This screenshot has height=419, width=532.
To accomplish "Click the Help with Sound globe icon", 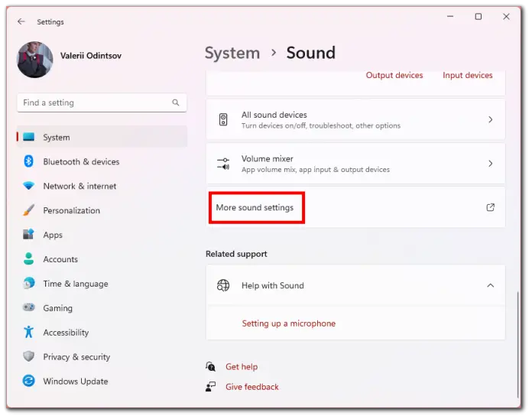I will pos(223,285).
